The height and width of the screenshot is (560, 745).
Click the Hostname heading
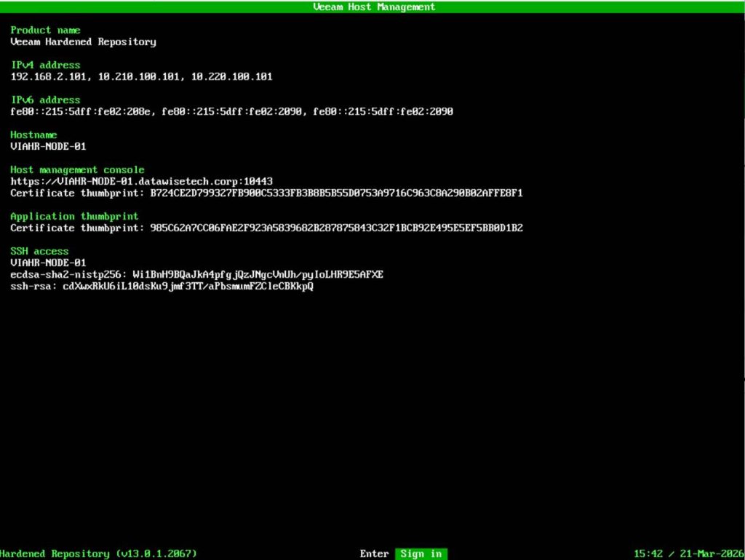(33, 135)
